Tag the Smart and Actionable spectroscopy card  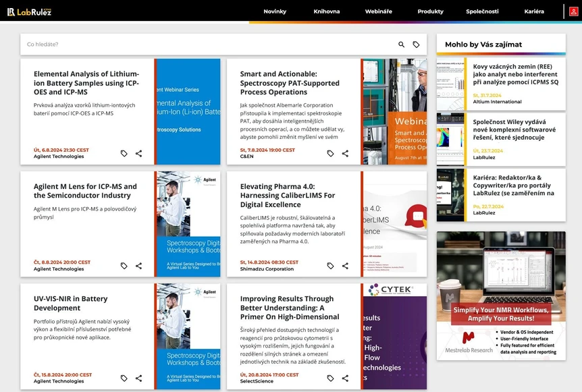330,153
